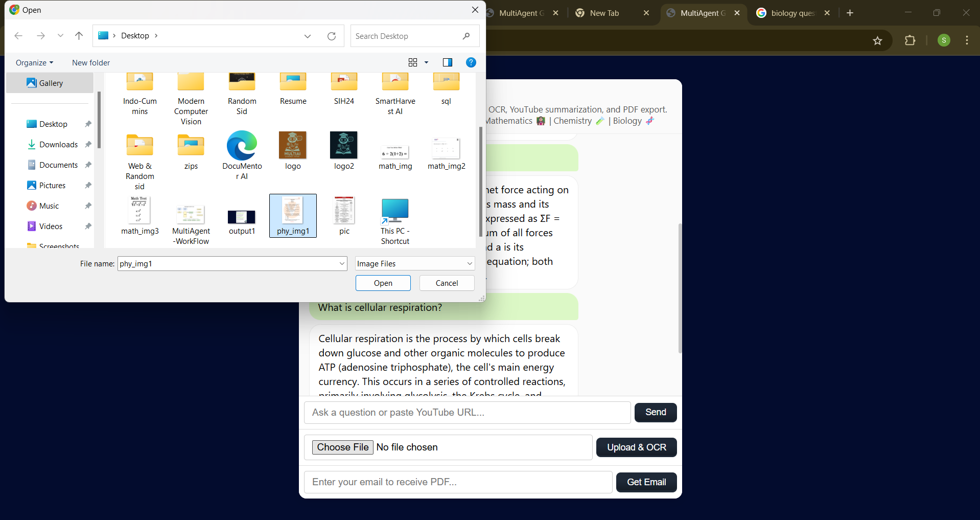980x520 pixels.
Task: Click Upload & OCR button
Action: point(637,447)
